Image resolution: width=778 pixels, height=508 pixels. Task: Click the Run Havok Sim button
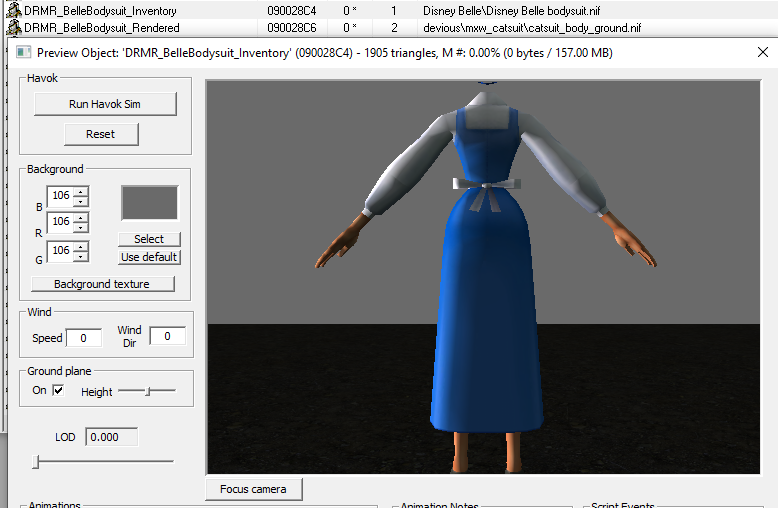tap(105, 104)
